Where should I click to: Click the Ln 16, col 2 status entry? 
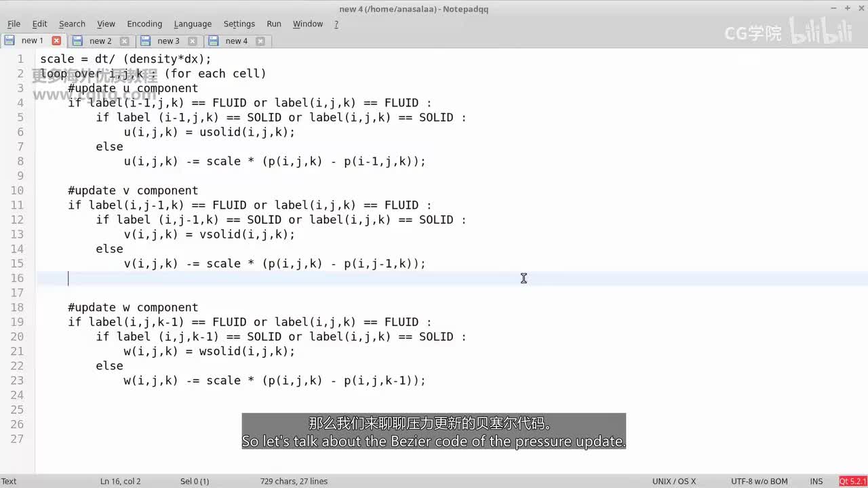click(121, 481)
